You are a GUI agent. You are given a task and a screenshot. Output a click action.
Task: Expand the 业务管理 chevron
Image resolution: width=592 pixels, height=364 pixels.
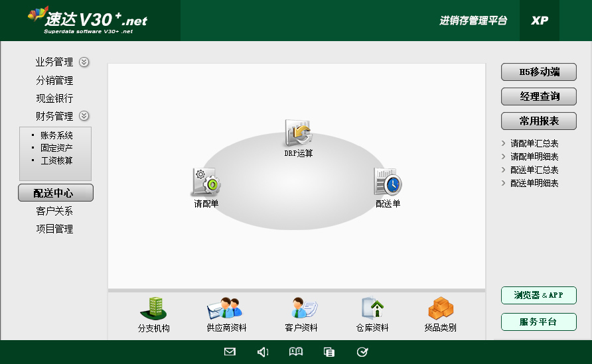[x=84, y=62]
